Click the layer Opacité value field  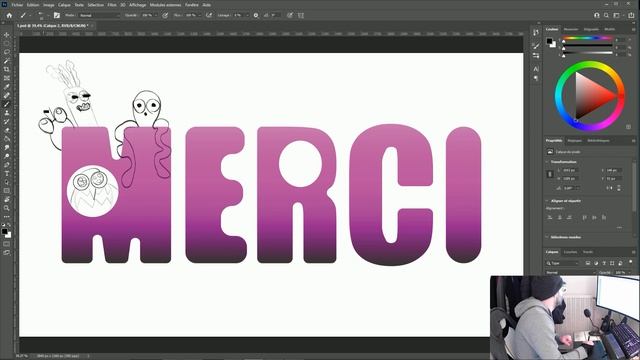tap(621, 272)
